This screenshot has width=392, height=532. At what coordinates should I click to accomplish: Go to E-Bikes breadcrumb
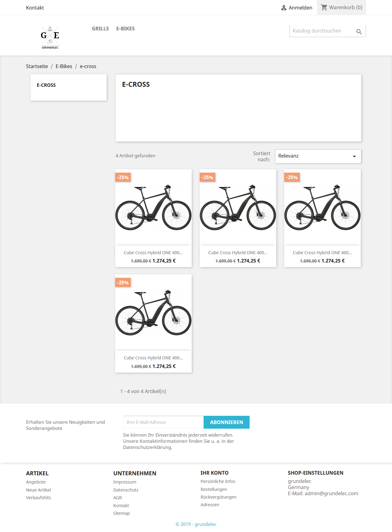64,66
